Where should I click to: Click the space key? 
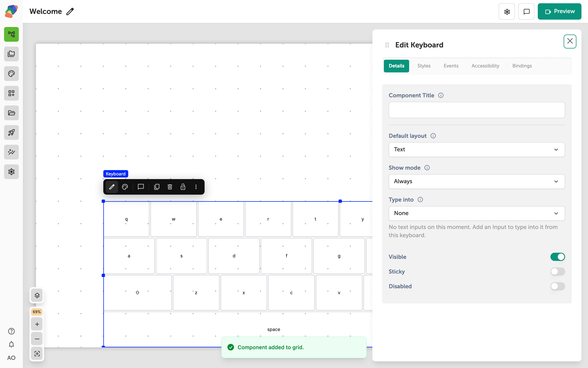coord(274,329)
